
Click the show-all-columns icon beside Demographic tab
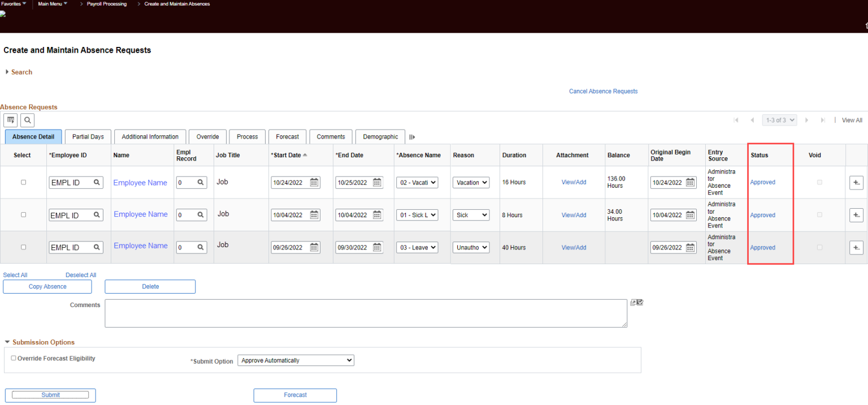tap(412, 136)
